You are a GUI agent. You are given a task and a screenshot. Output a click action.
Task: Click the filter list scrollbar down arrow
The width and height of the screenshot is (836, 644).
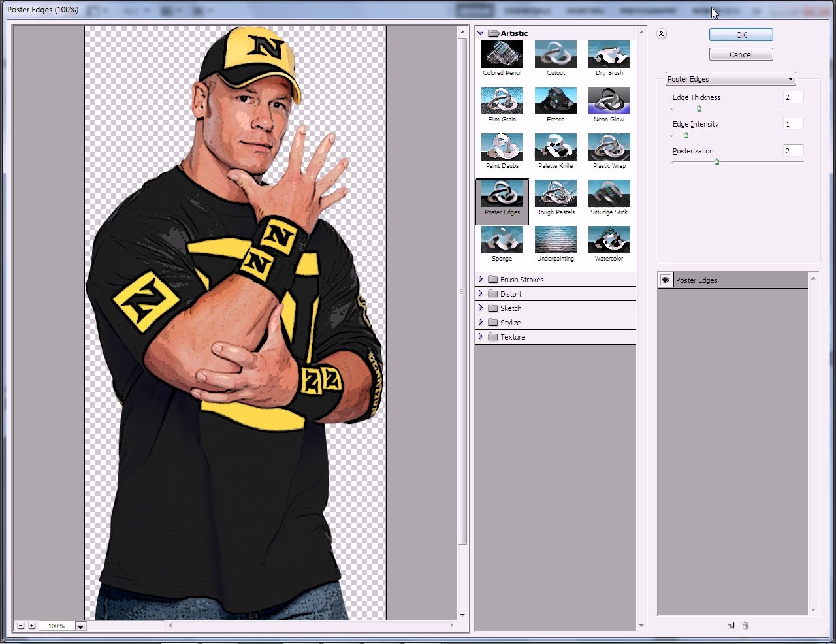[x=641, y=626]
